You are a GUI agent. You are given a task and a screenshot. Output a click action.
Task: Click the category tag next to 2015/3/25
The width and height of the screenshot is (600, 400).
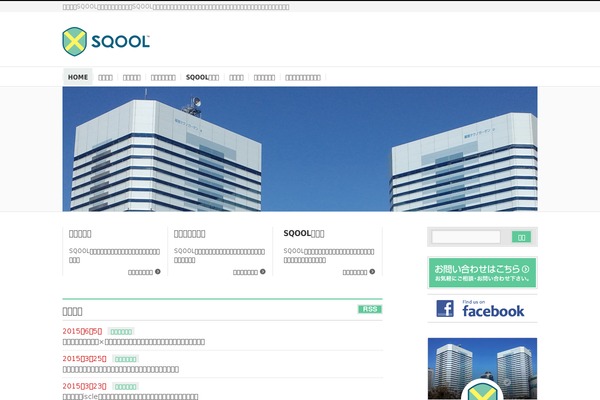(x=126, y=359)
